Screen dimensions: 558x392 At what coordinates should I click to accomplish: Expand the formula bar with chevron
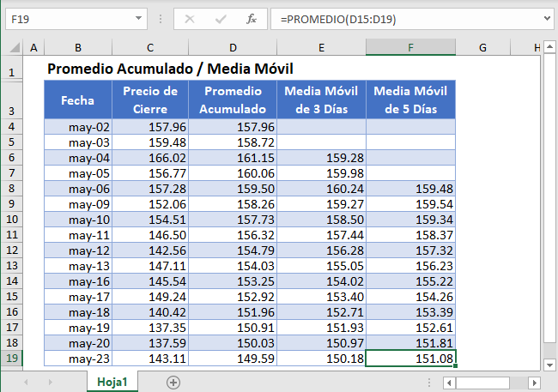click(547, 18)
